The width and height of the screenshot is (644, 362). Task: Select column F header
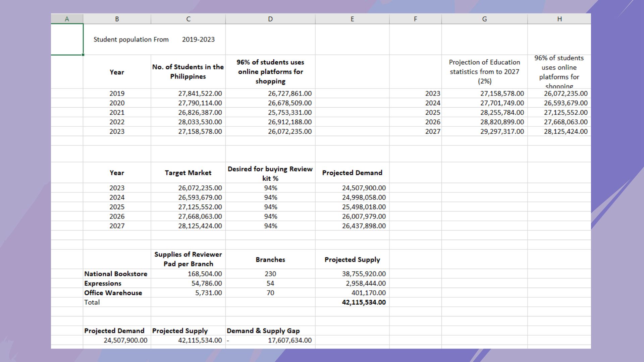click(415, 19)
